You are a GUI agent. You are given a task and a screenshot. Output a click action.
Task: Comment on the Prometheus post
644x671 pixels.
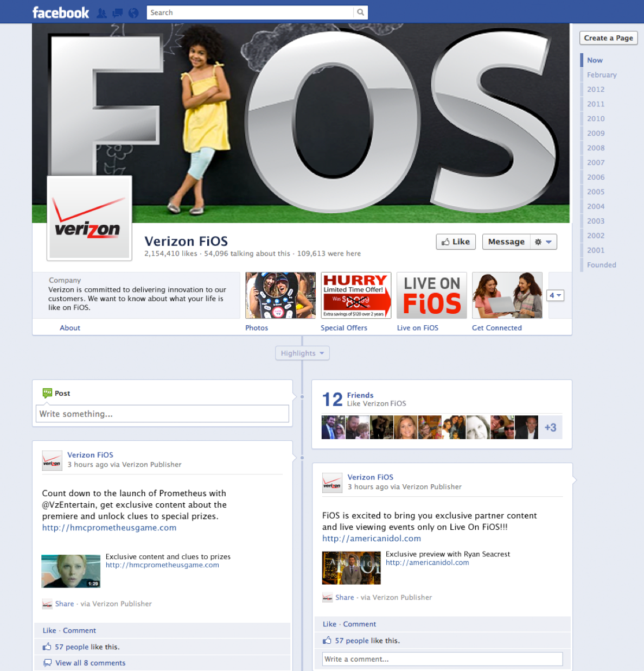(79, 630)
